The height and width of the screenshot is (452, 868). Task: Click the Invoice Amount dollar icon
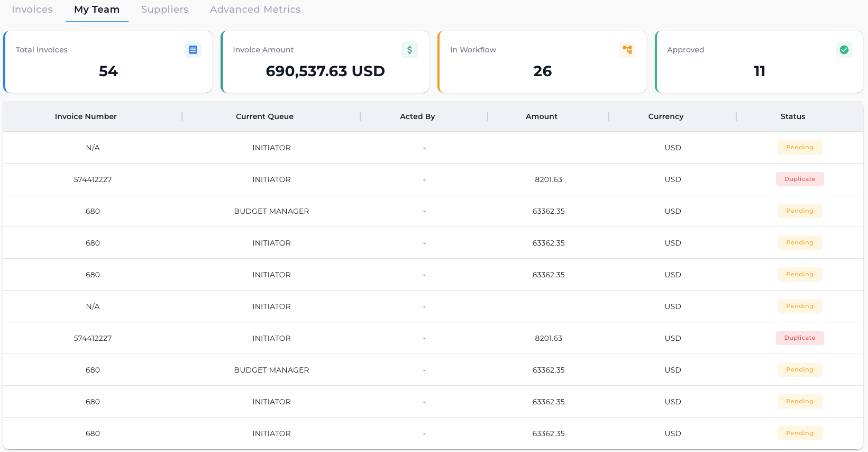point(410,50)
